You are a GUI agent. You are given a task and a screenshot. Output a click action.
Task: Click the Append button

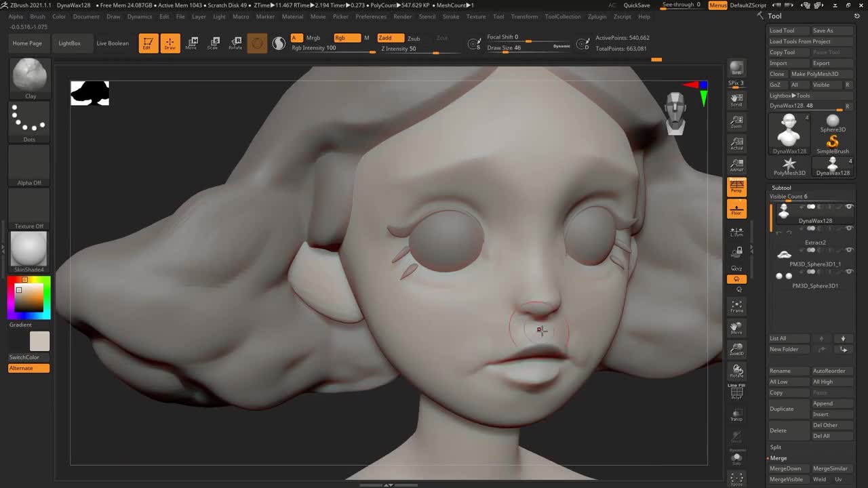(x=833, y=403)
